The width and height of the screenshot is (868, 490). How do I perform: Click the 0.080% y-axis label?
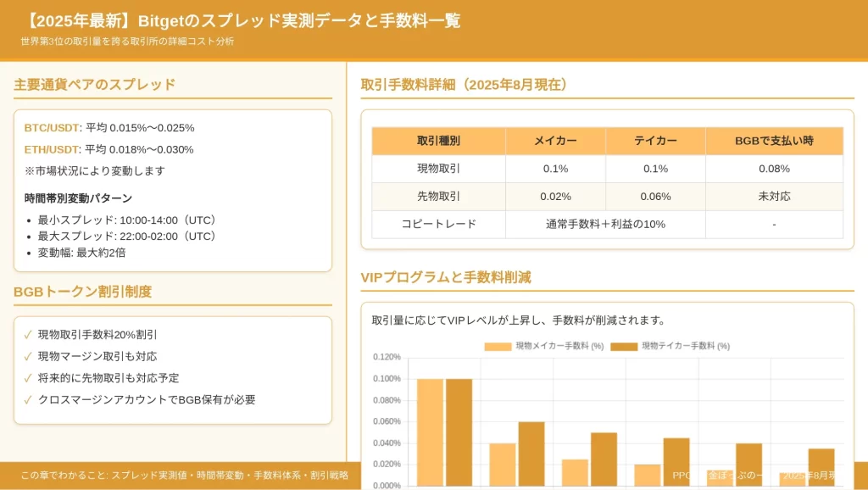coord(387,400)
